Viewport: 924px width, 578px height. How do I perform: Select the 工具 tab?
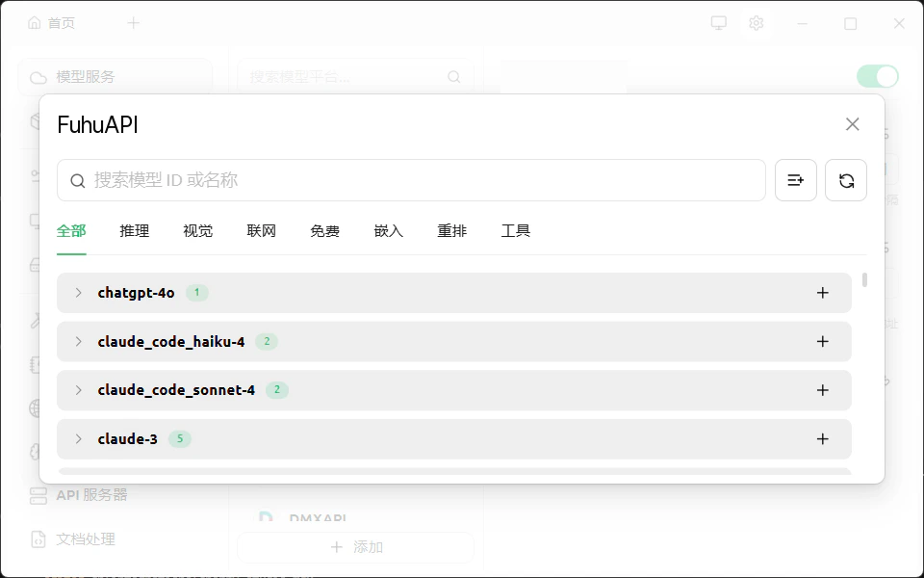point(516,230)
